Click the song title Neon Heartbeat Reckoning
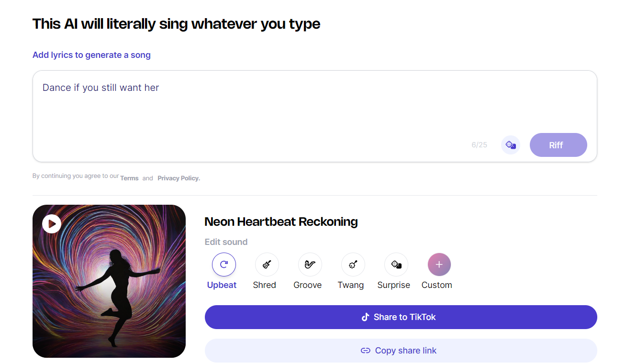Viewport: 626px width, 364px height. pos(281,222)
